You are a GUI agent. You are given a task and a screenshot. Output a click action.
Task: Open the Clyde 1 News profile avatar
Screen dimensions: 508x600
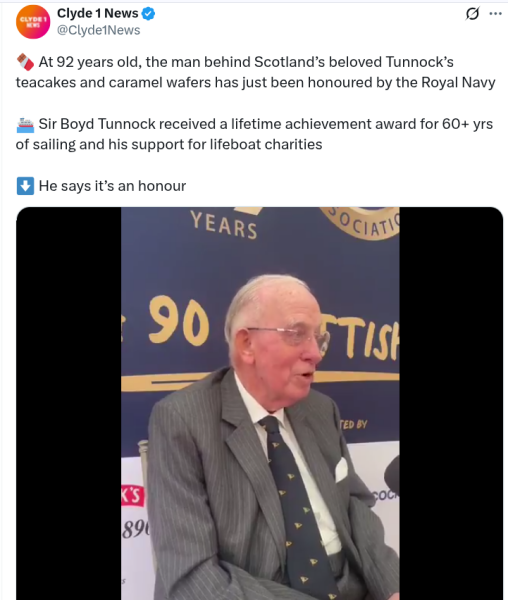point(33,22)
